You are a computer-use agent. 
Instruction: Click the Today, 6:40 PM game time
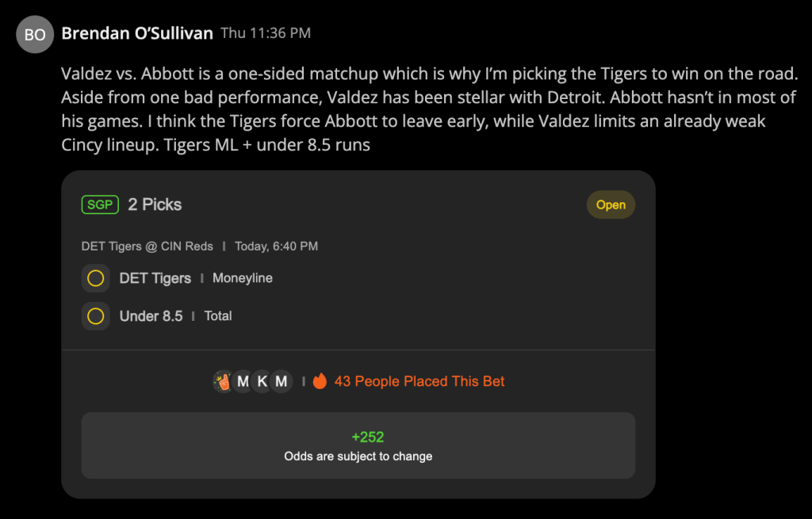277,246
